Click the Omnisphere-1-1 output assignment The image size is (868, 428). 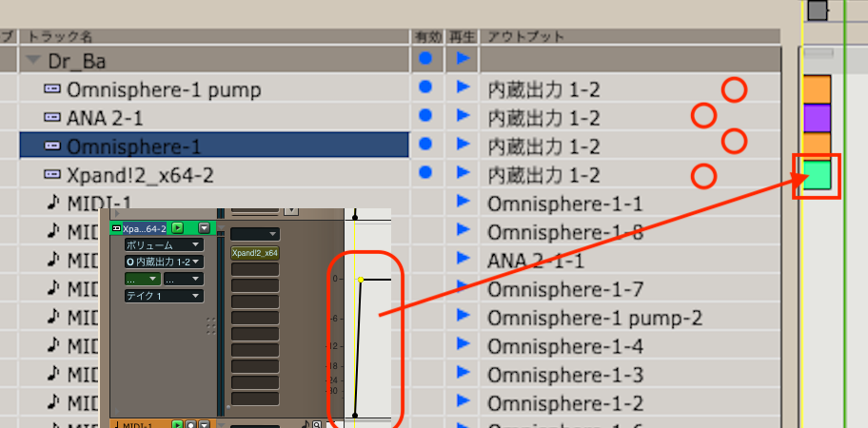click(x=564, y=204)
